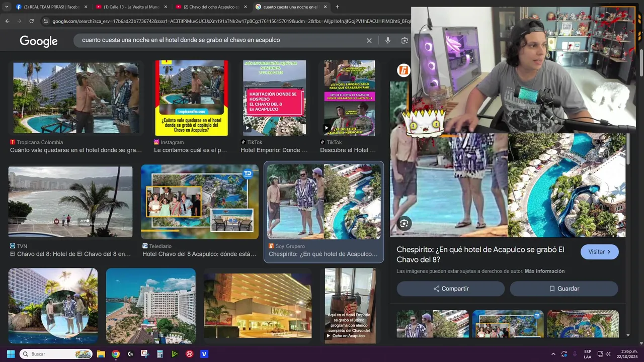Open Chrome from the taskbar
Viewport: 644px width, 362px height.
coord(116,354)
